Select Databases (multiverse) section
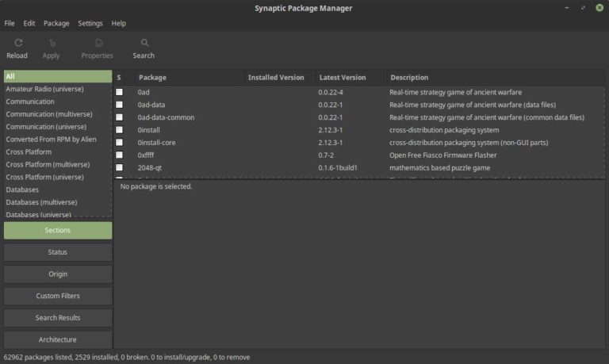Image resolution: width=609 pixels, height=364 pixels. [x=58, y=202]
